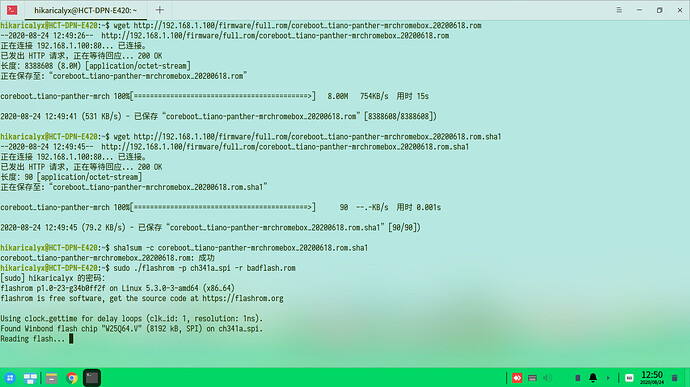This screenshot has width=690, height=387.
Task: Click the 'sudo ./flashrom -p ch341a_spi' command line
Action: coord(148,268)
